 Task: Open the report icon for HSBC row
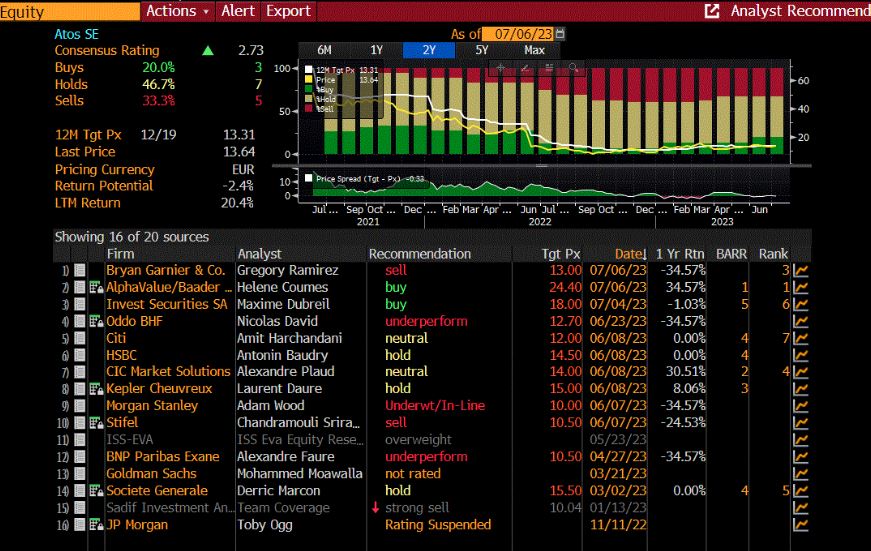click(x=80, y=355)
